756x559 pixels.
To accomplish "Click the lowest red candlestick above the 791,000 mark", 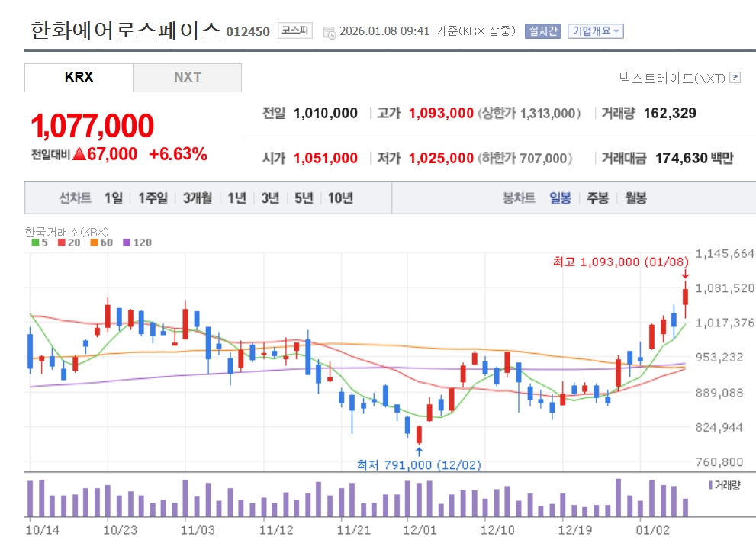I will (x=419, y=434).
